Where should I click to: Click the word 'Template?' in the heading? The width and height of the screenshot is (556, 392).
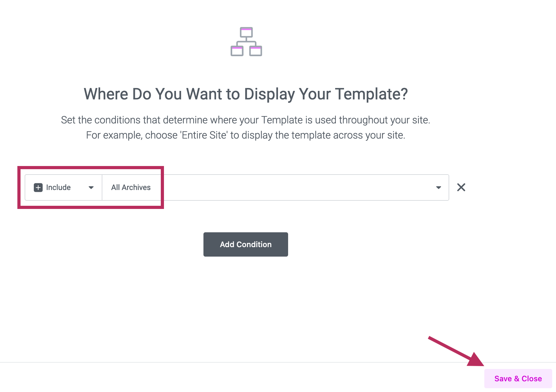371,94
